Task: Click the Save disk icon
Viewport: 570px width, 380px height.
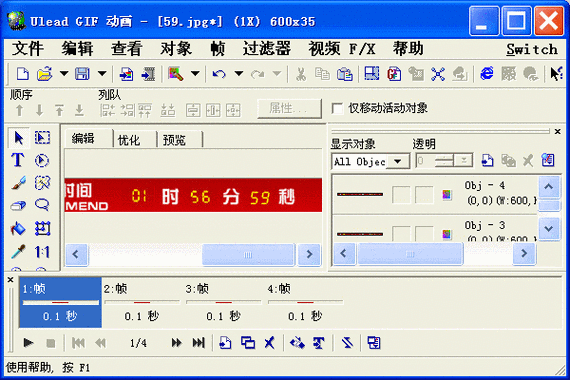Action: (82, 74)
